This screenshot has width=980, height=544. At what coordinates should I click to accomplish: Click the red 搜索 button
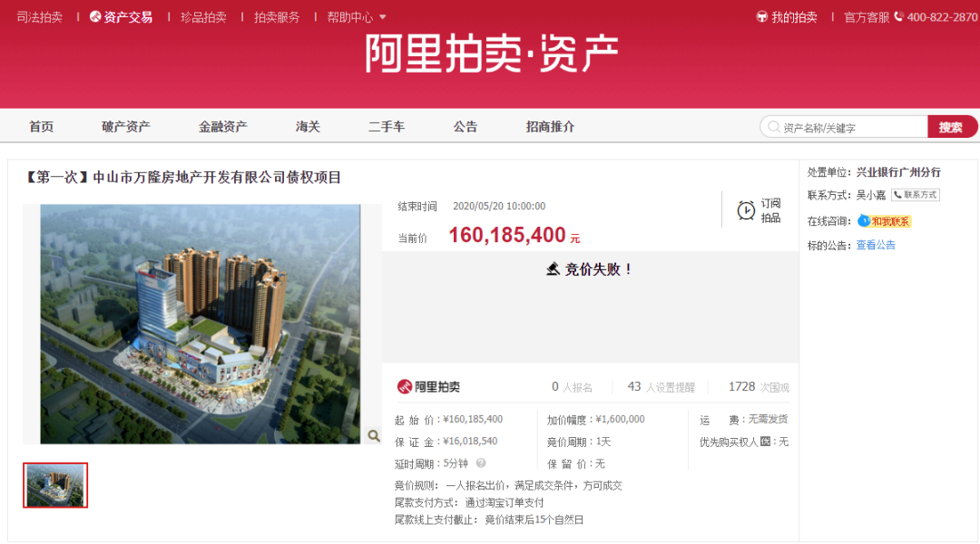point(951,127)
